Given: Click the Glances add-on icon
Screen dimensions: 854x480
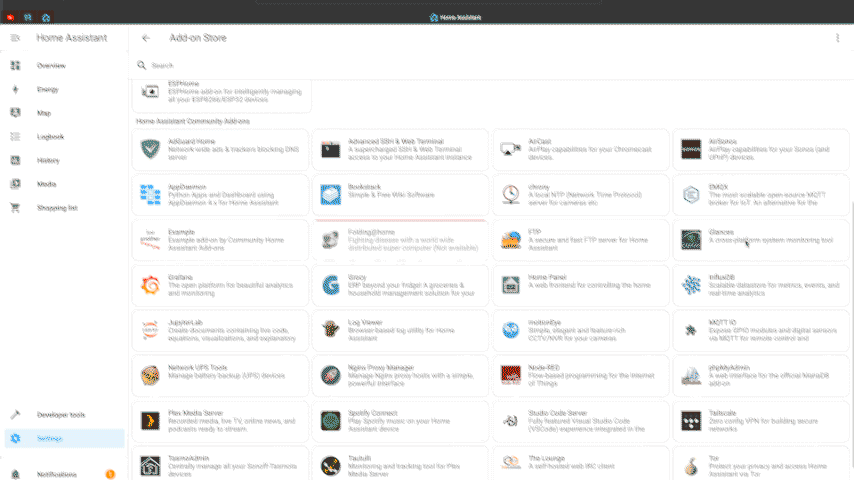Looking at the screenshot, I should (691, 240).
